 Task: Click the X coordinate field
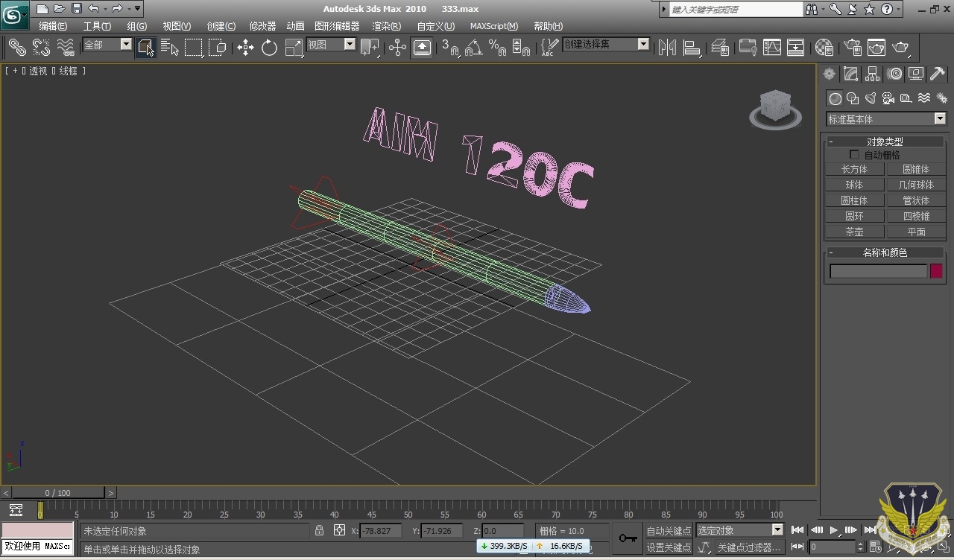click(381, 531)
